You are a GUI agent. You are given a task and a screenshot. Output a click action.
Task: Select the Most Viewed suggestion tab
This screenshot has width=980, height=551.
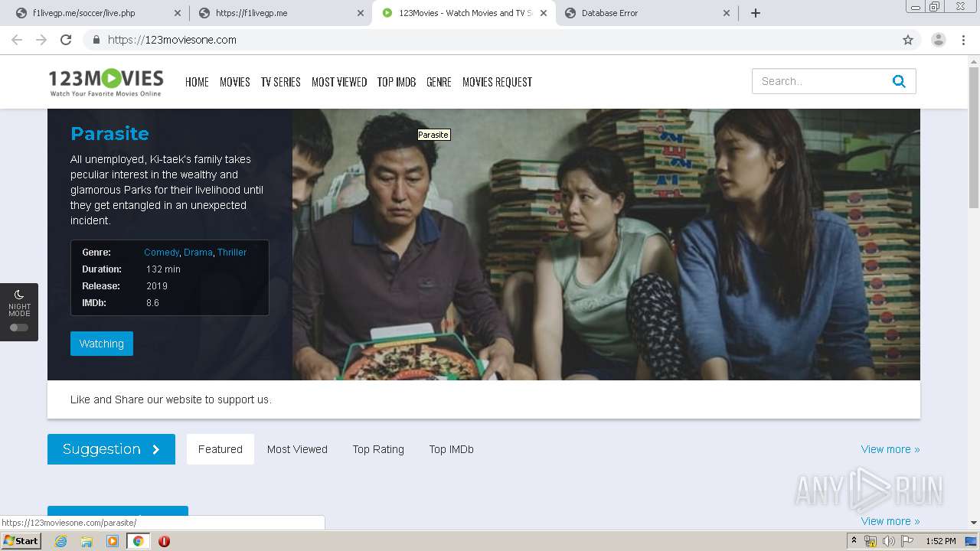[297, 449]
